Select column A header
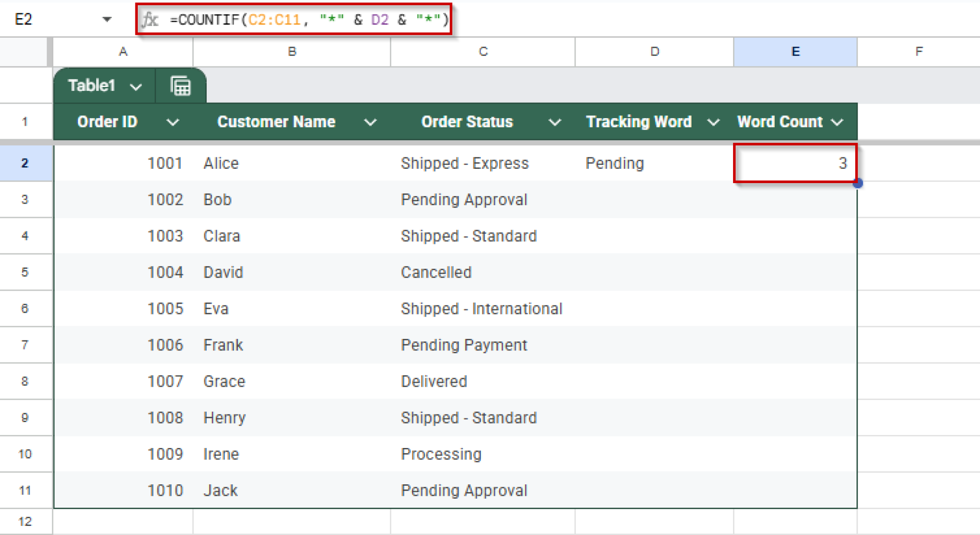This screenshot has width=980, height=535. [123, 52]
